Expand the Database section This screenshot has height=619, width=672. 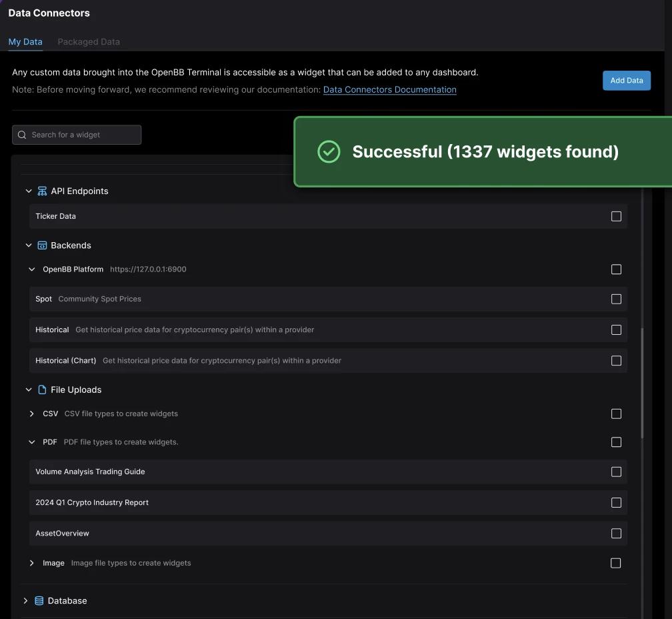pyautogui.click(x=26, y=601)
